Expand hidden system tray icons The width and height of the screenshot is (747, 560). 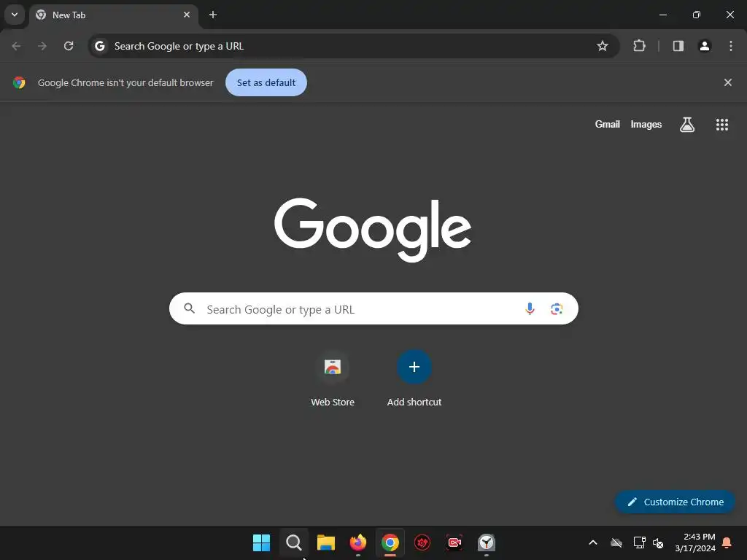593,542
